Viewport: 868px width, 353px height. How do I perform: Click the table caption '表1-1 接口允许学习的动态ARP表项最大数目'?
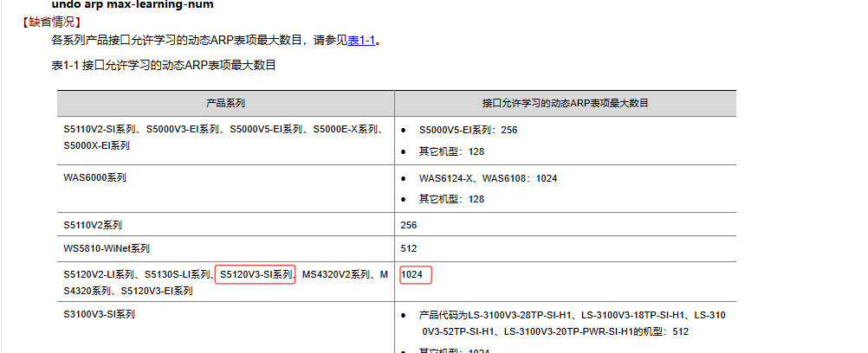click(x=164, y=65)
